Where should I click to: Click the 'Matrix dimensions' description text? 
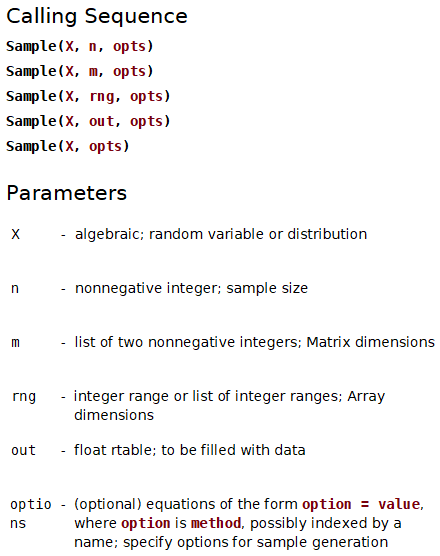[371, 342]
